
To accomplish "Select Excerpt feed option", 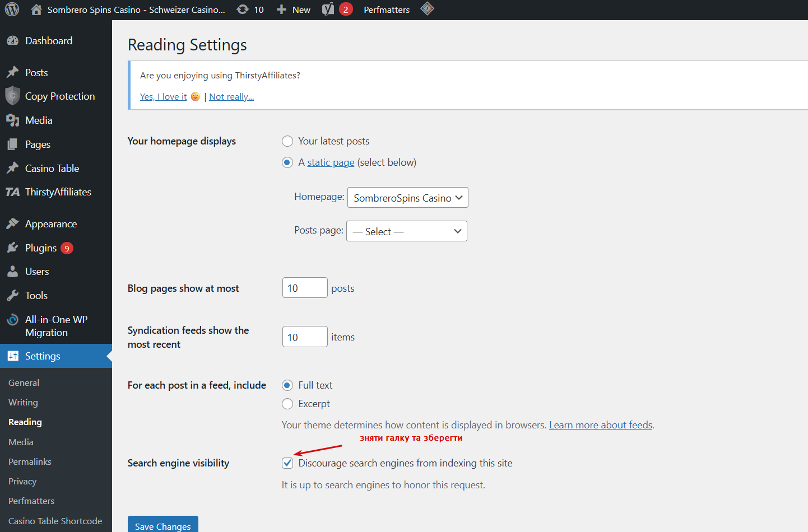I will (287, 404).
